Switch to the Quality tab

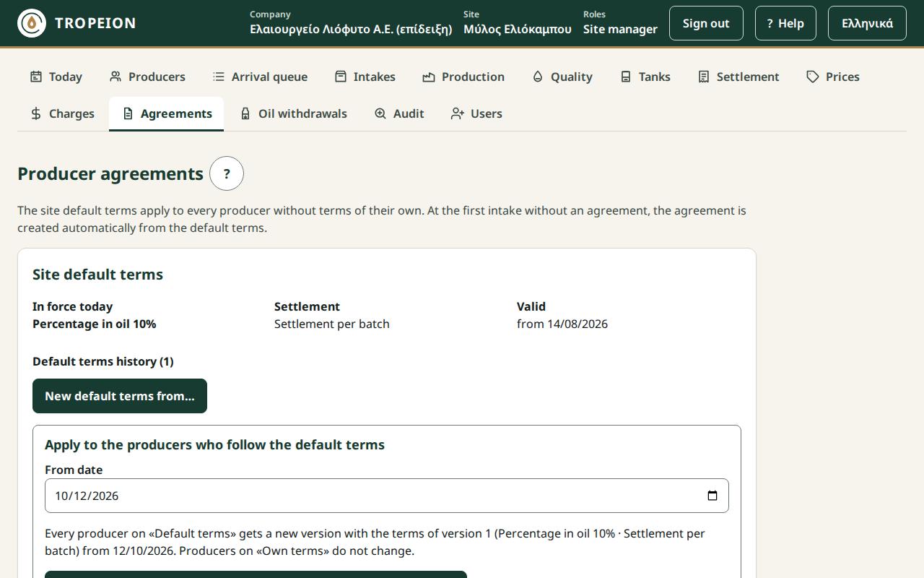pyautogui.click(x=562, y=77)
